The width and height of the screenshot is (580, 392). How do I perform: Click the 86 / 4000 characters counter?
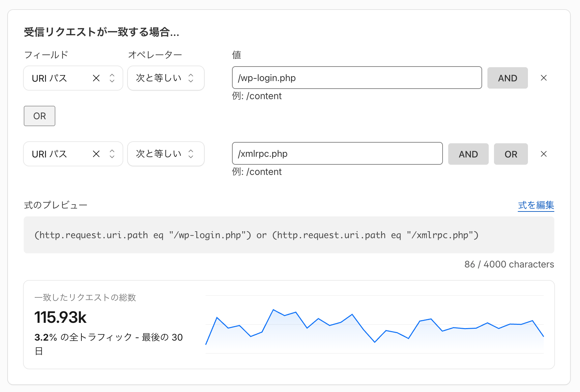pos(509,264)
